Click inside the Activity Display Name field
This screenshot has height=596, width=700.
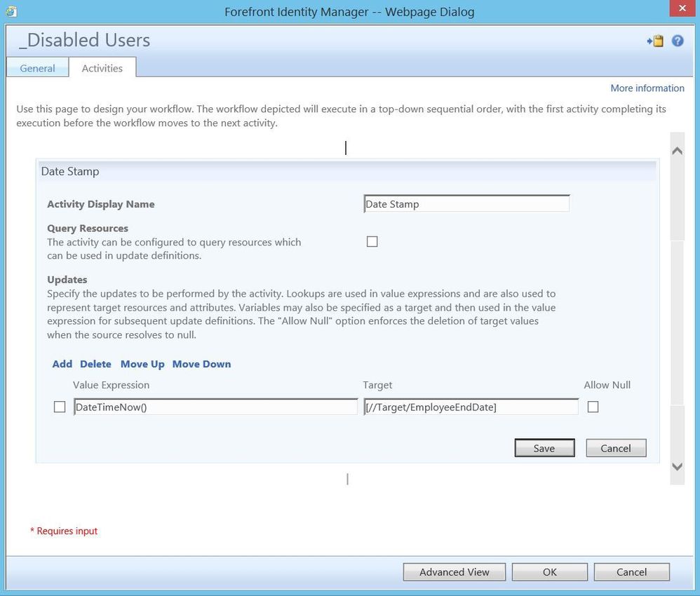point(466,204)
